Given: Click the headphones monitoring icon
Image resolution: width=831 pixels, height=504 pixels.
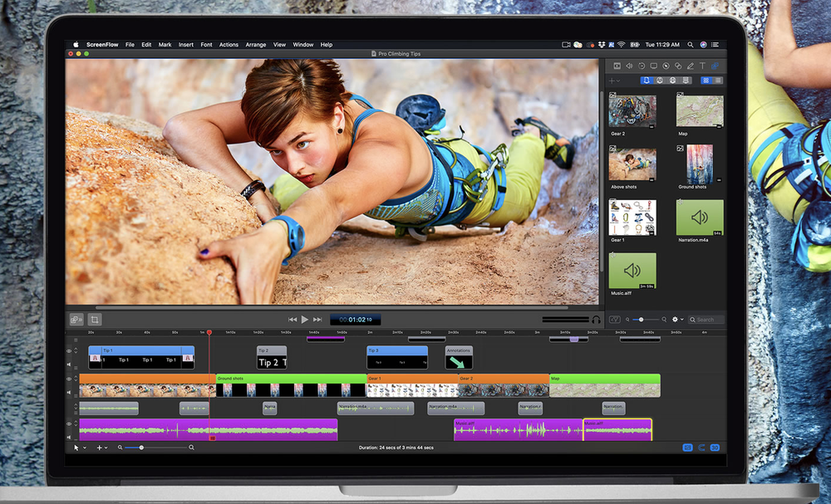Looking at the screenshot, I should [x=596, y=319].
